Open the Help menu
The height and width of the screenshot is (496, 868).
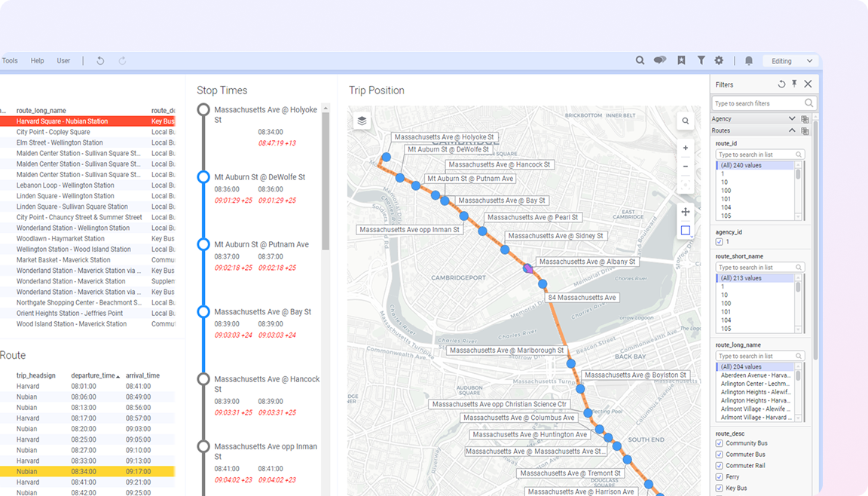[37, 61]
